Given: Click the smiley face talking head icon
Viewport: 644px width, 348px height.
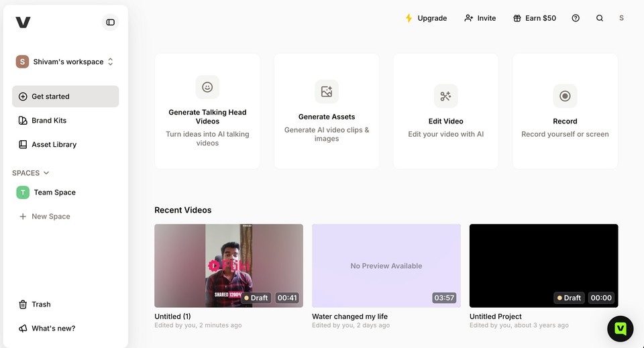Looking at the screenshot, I should click(207, 87).
